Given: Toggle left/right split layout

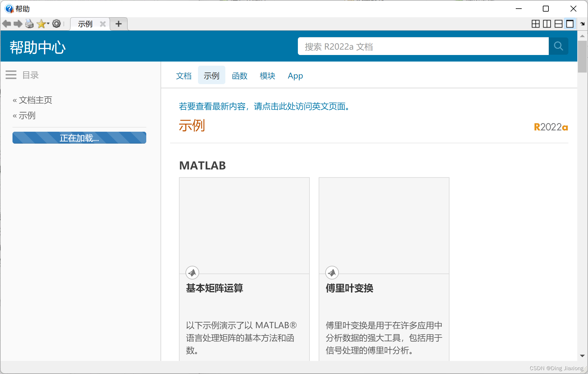Looking at the screenshot, I should [547, 24].
